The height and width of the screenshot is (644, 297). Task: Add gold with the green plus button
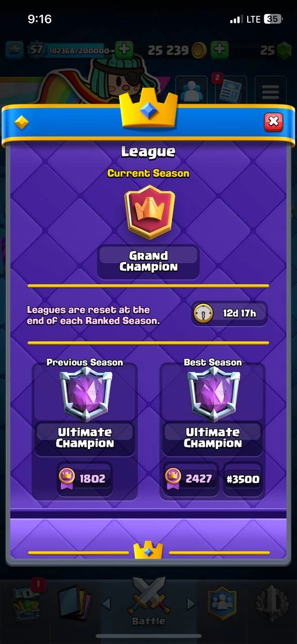coord(219,49)
